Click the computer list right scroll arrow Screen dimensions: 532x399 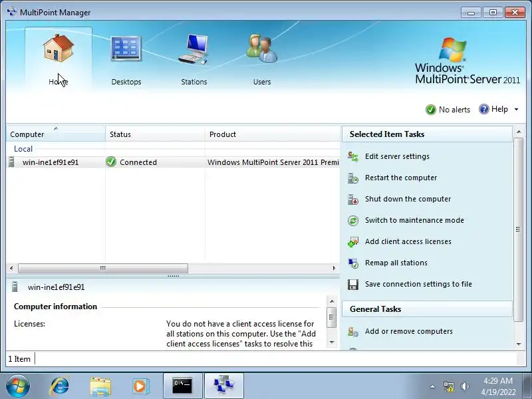(334, 268)
